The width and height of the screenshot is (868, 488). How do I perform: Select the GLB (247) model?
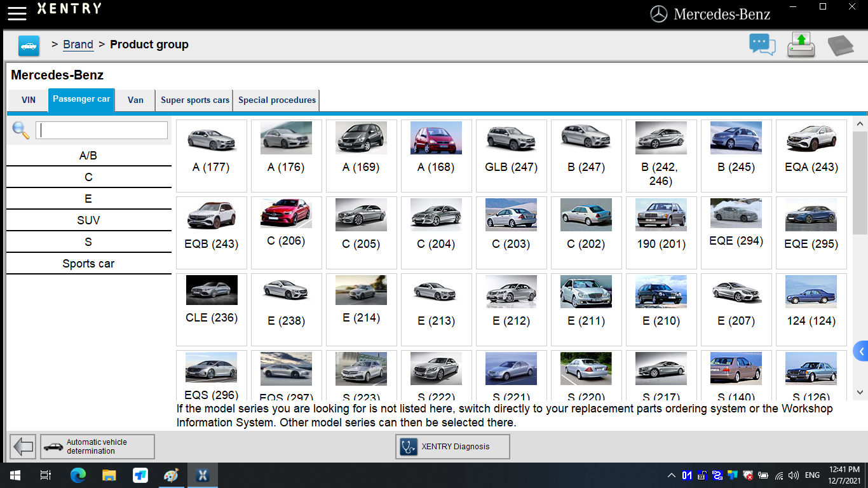(x=512, y=156)
